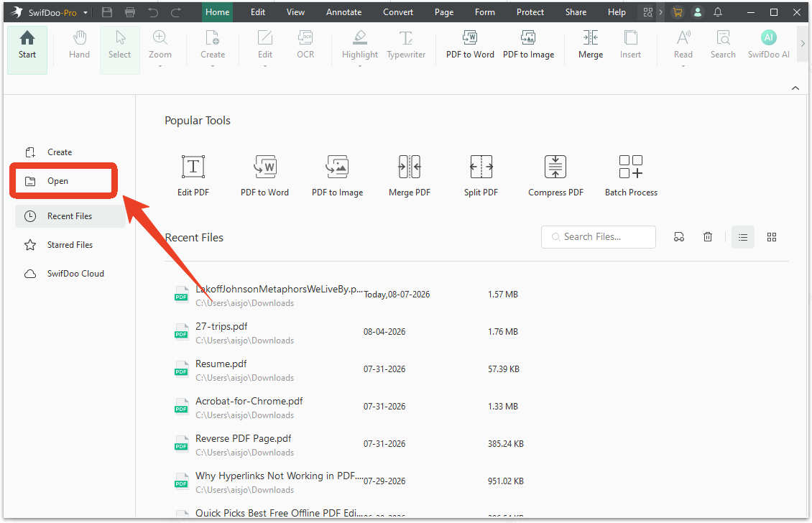812x523 pixels.
Task: Switch recent files to list view
Action: point(743,237)
